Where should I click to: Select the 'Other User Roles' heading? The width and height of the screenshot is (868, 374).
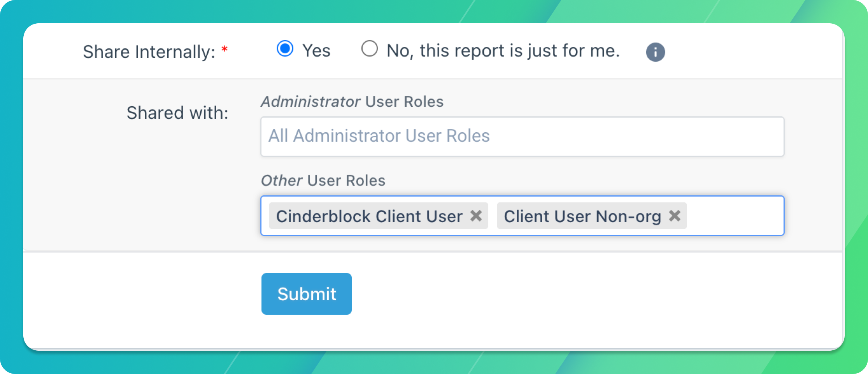click(x=323, y=180)
